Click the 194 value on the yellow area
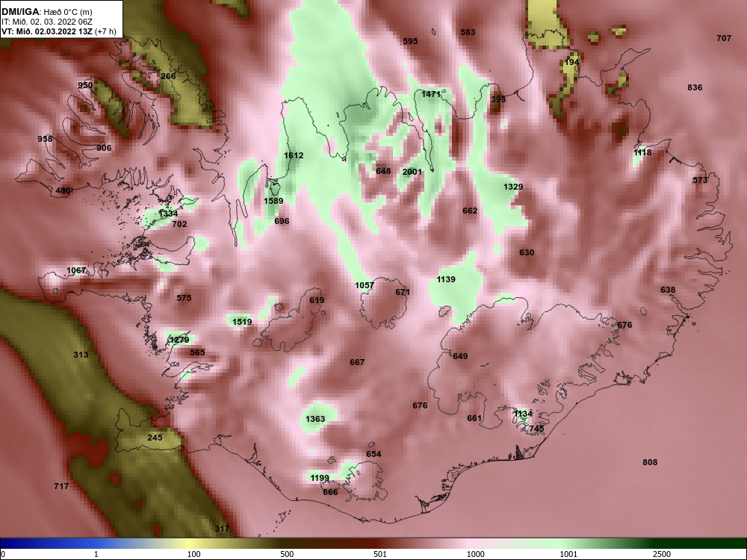 coord(571,63)
